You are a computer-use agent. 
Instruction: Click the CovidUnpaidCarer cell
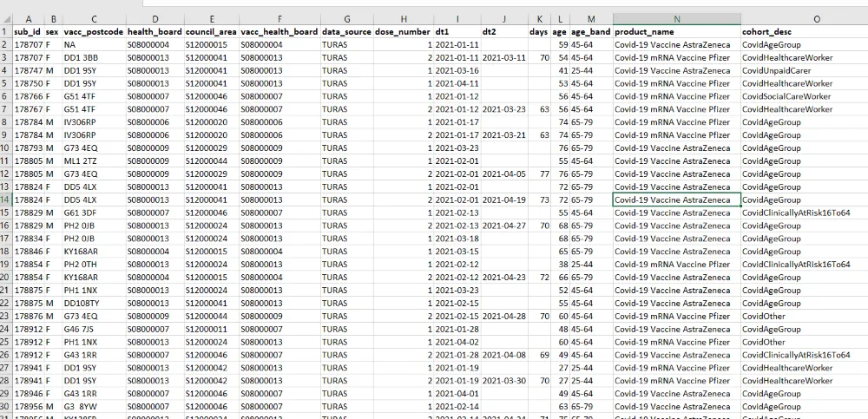[777, 70]
